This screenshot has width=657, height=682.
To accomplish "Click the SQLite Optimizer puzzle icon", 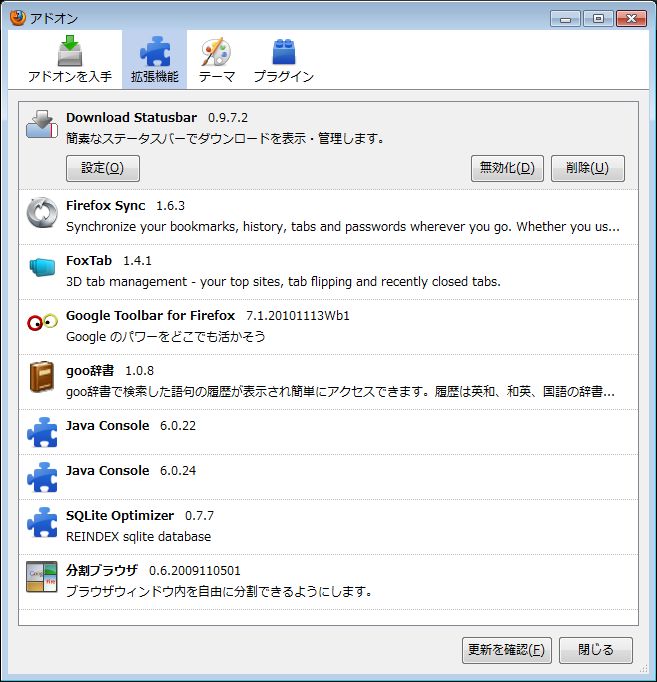I will pyautogui.click(x=42, y=522).
